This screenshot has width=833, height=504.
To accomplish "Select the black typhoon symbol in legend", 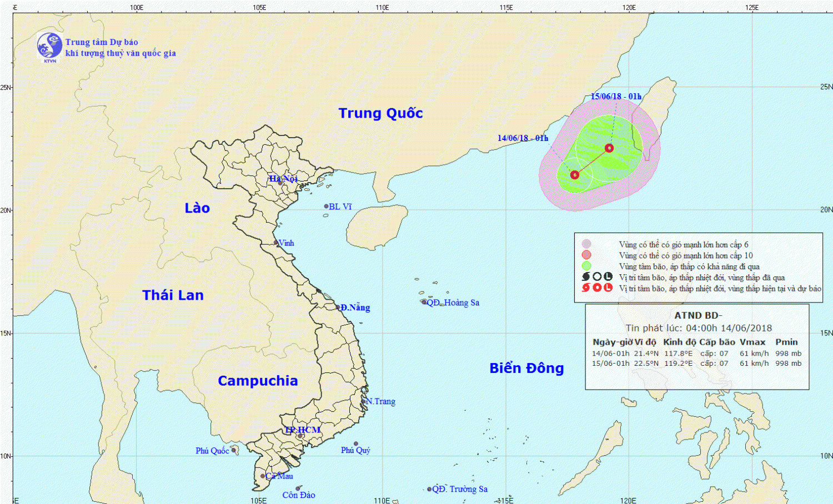I will point(586,276).
